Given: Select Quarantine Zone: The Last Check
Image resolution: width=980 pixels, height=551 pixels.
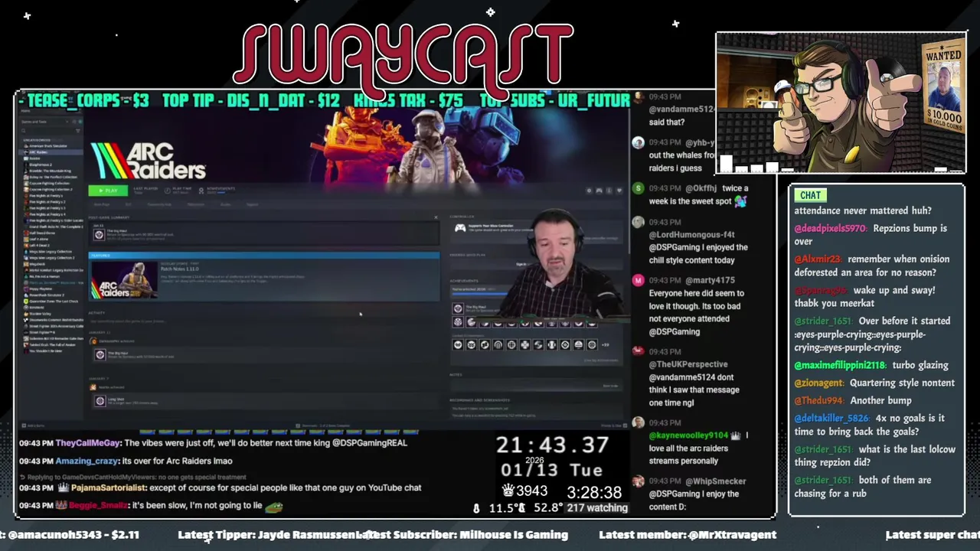Looking at the screenshot, I should pyautogui.click(x=52, y=302).
